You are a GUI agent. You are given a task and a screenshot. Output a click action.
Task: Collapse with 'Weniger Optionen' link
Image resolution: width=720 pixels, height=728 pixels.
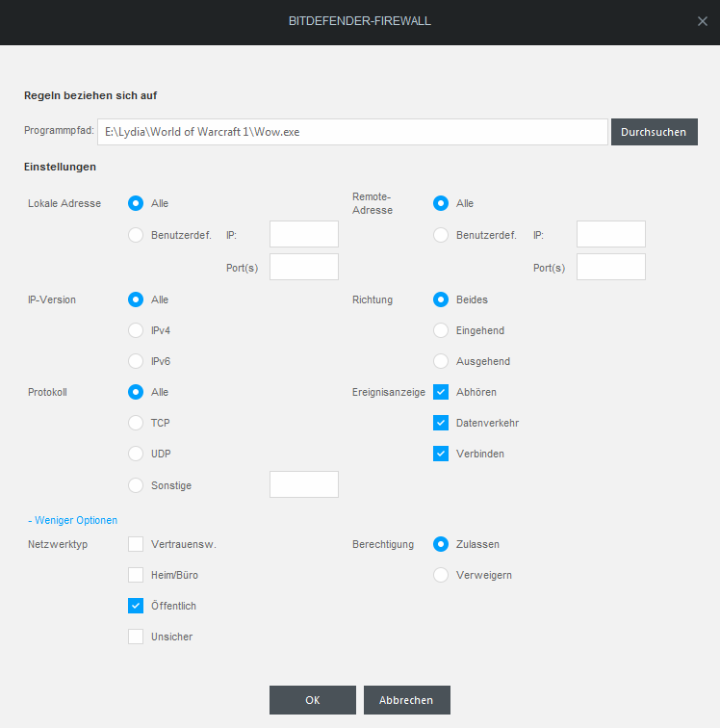73,520
